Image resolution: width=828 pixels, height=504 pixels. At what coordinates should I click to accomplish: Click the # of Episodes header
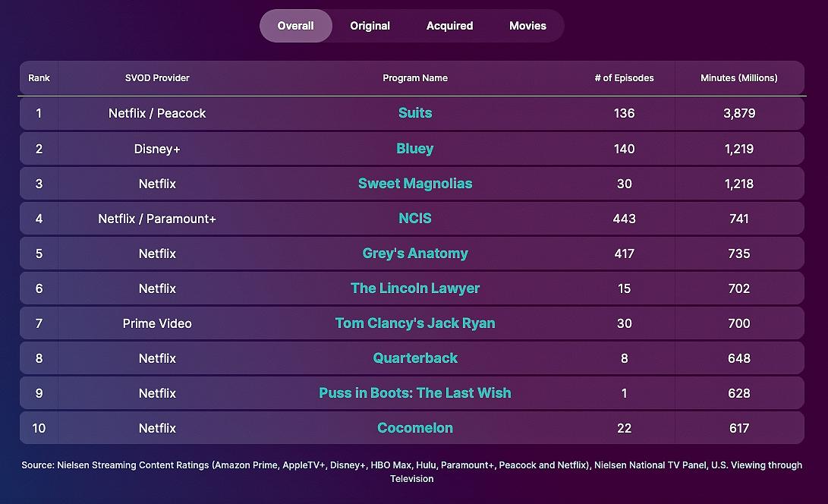624,78
